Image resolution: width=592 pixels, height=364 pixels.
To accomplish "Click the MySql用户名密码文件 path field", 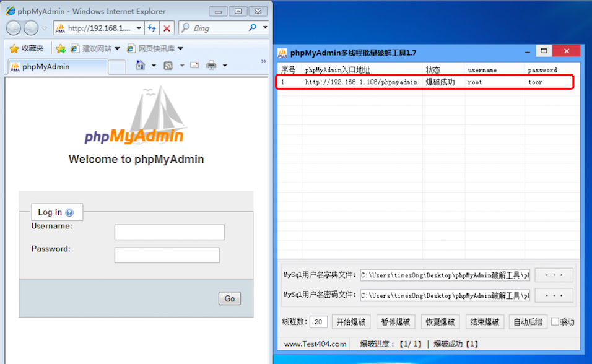I will tap(445, 295).
